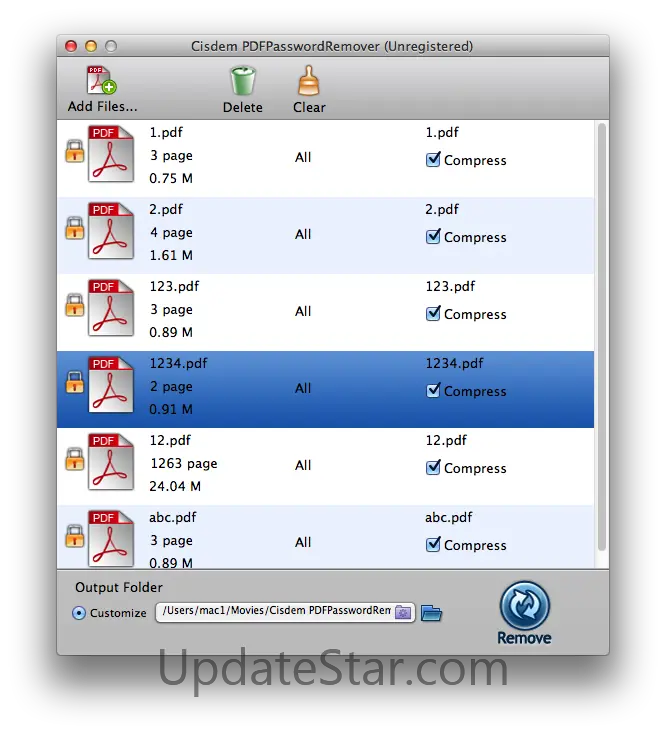Click the PDF icon for 2.pdf

(x=110, y=231)
